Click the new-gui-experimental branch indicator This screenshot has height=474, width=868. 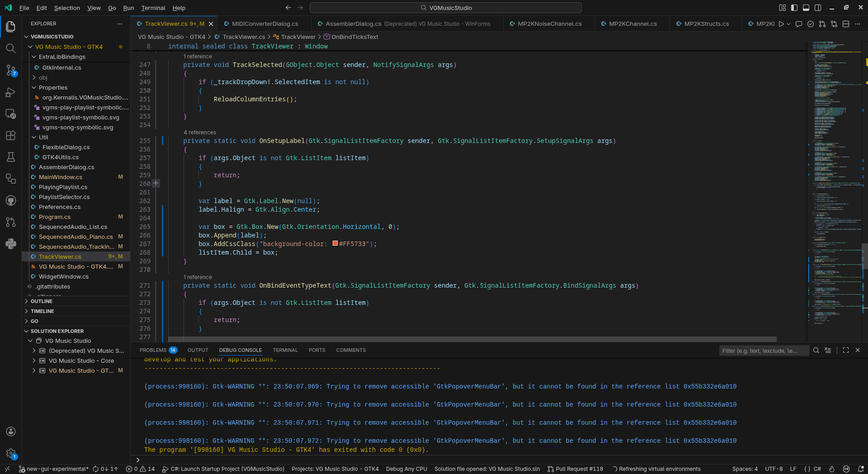53,469
